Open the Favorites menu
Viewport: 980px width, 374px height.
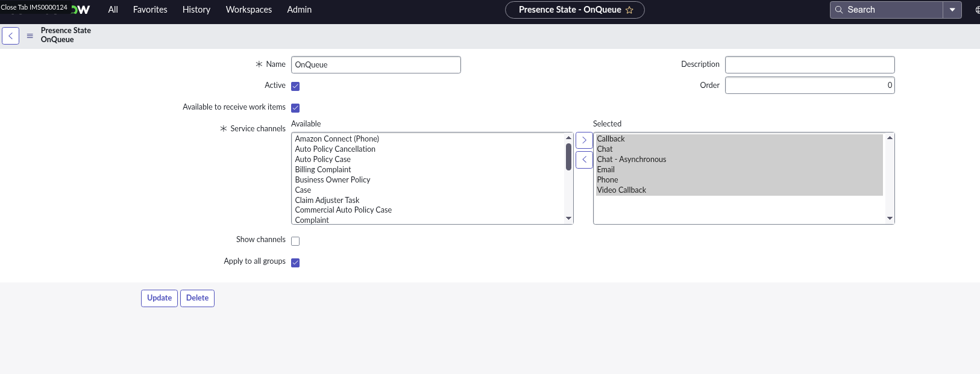click(150, 10)
